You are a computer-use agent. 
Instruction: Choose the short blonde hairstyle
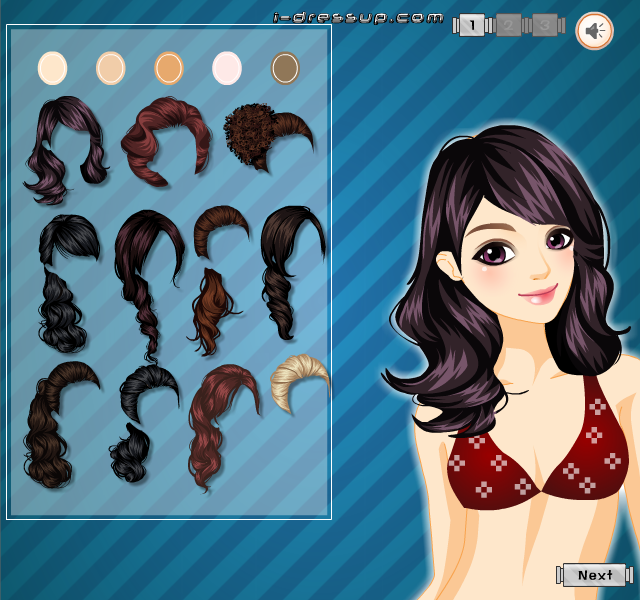(299, 384)
